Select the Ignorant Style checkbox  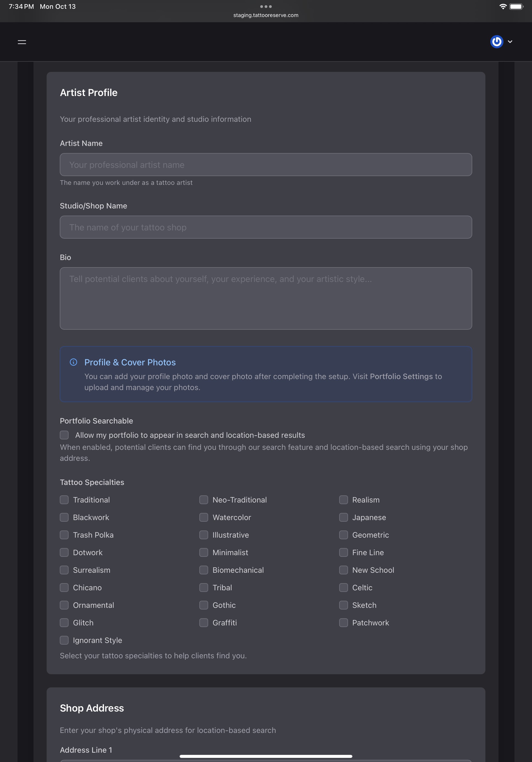point(64,640)
